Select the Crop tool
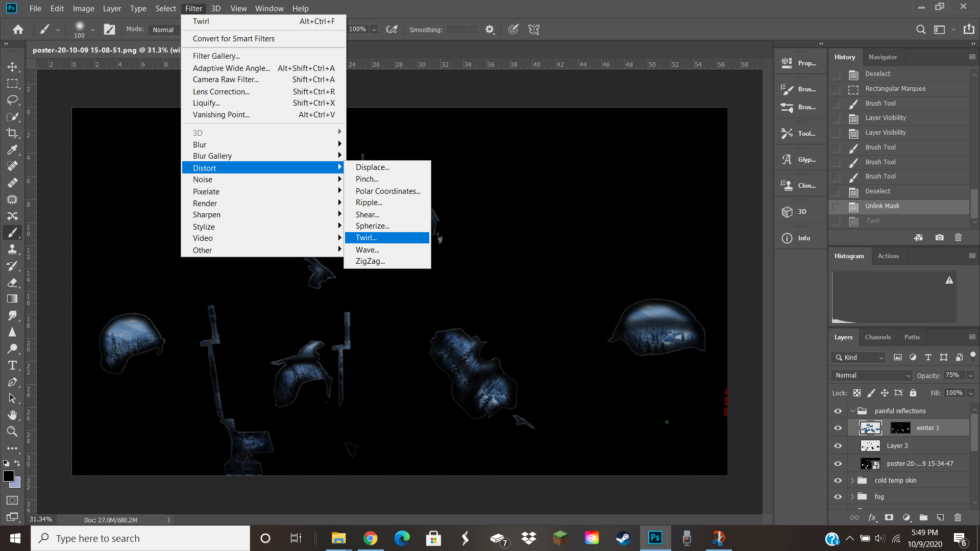980x551 pixels. click(12, 133)
